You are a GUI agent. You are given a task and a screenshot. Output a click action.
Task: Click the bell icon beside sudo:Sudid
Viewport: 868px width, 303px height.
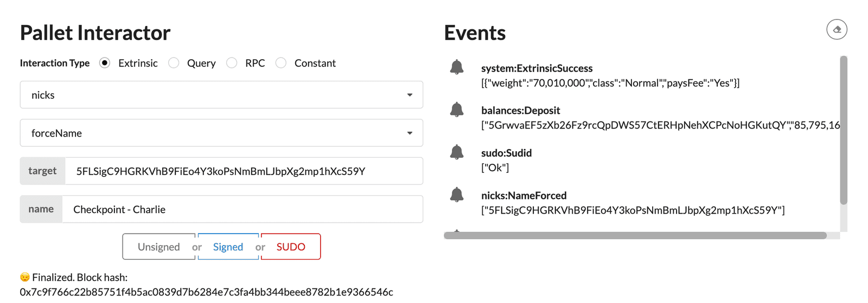click(457, 152)
